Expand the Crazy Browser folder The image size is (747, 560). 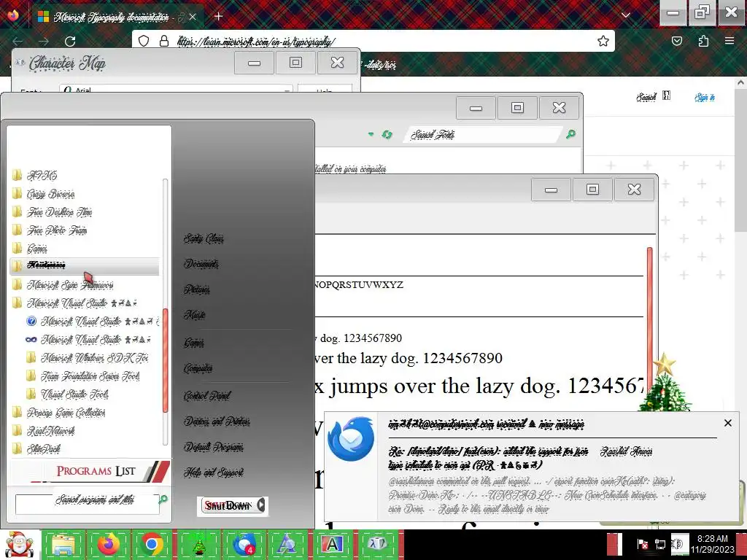(x=43, y=194)
